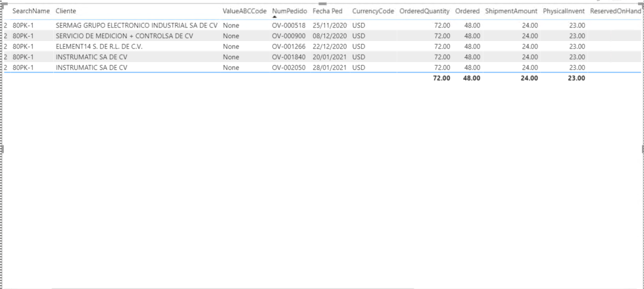Click the bold total PhysicalInvent 23.00
Image resolution: width=644 pixels, height=289 pixels.
click(x=577, y=78)
